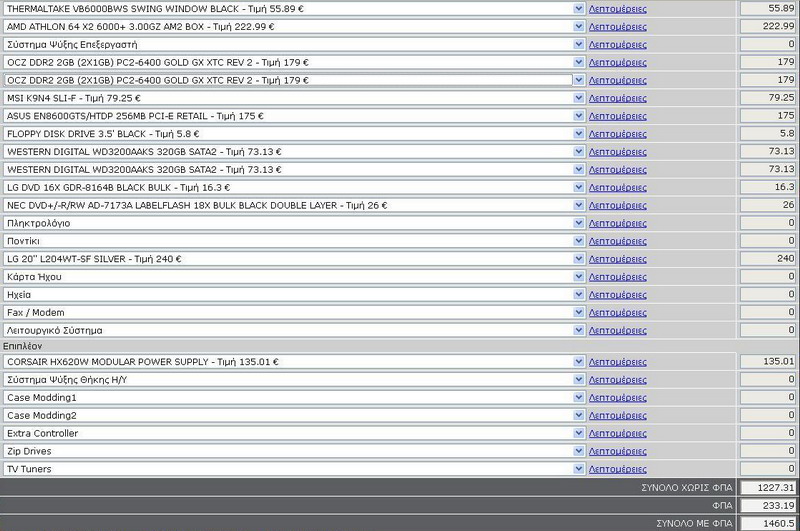Image resolution: width=800 pixels, height=531 pixels.
Task: Open Λεπτομέρειες link for Case Modding1
Action: (617, 397)
